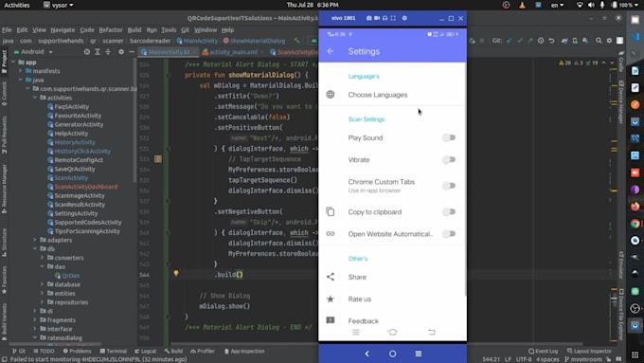Expand the manifests folder
644x363 pixels.
coord(20,71)
